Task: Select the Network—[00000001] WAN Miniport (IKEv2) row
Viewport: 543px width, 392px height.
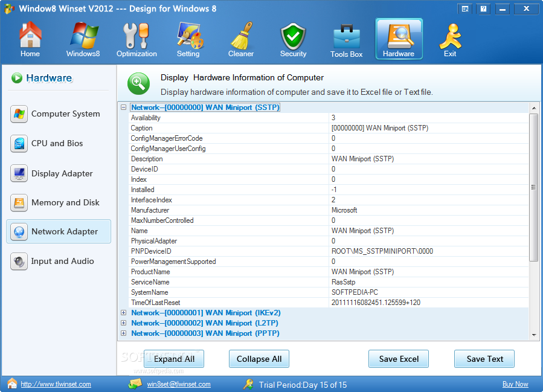Action: pyautogui.click(x=206, y=313)
